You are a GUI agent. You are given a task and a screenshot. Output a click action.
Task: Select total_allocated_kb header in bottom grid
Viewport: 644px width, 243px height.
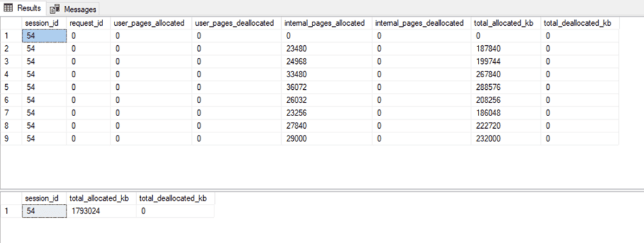(x=101, y=198)
